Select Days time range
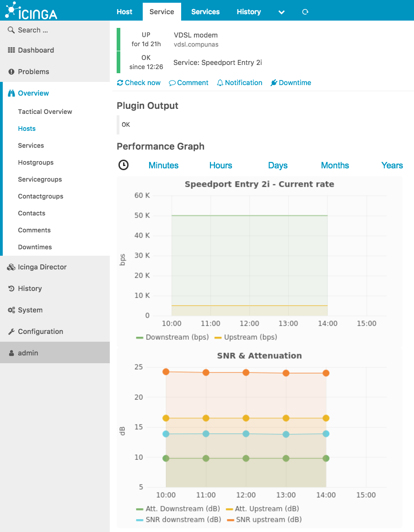 [278, 165]
